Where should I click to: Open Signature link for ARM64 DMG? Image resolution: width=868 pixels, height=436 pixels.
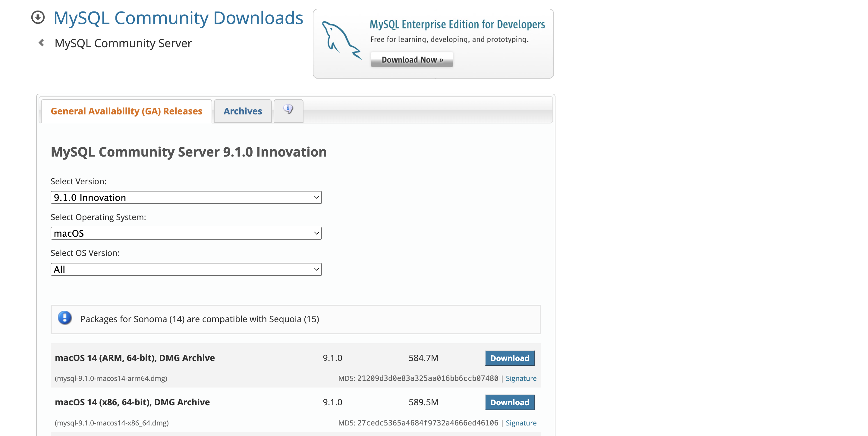tap(520, 378)
